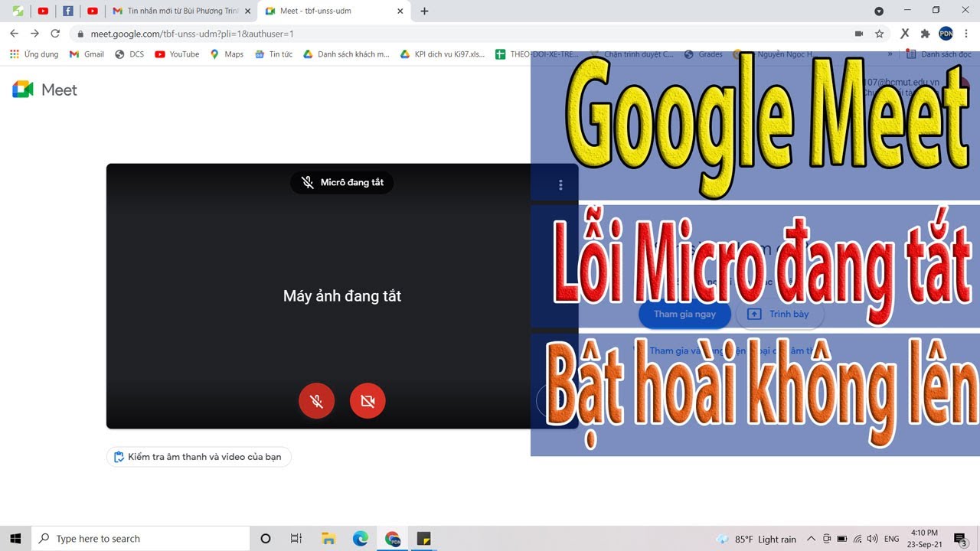Reload the Meet page

point(55,34)
